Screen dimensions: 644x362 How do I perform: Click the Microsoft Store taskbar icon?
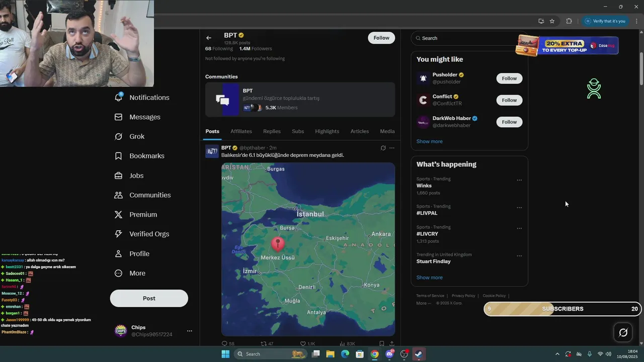[x=360, y=354]
